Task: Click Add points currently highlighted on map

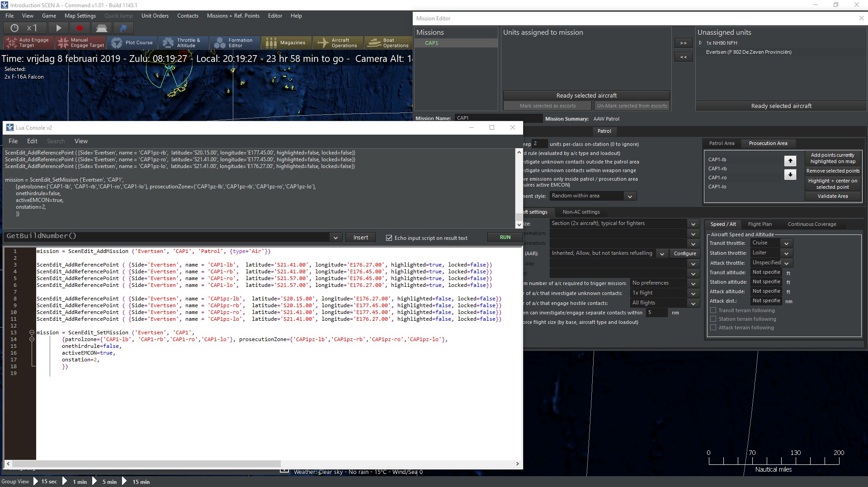Action: (833, 158)
